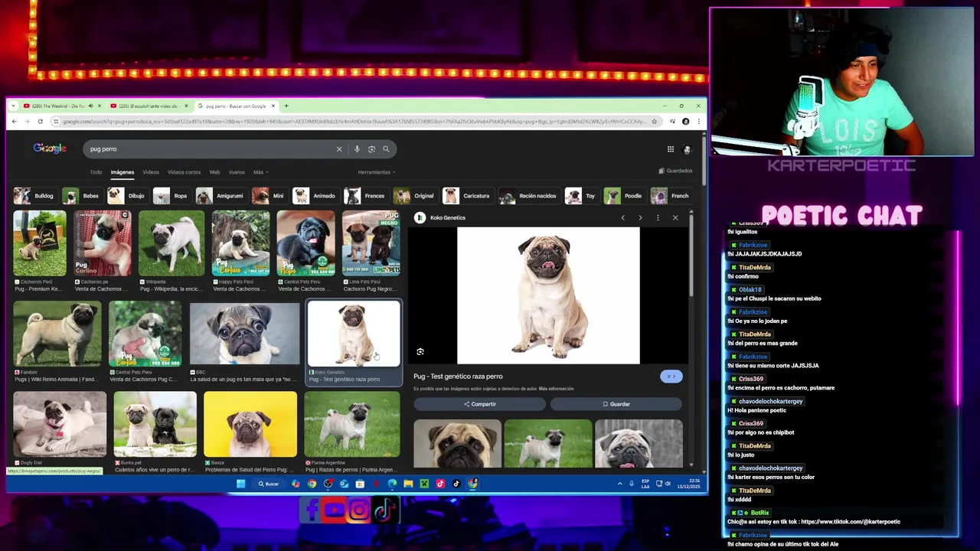The image size is (980, 551).
Task: Open Microsoft Edge from the taskbar
Action: coord(392,484)
